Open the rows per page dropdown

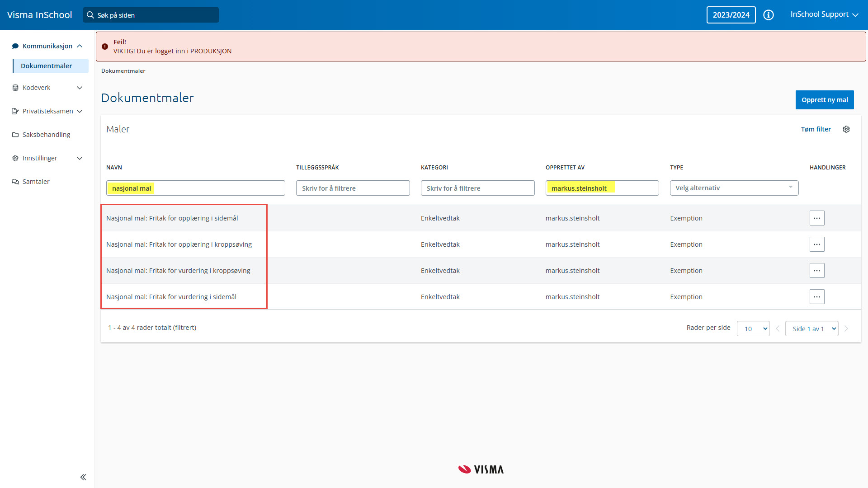click(x=753, y=329)
